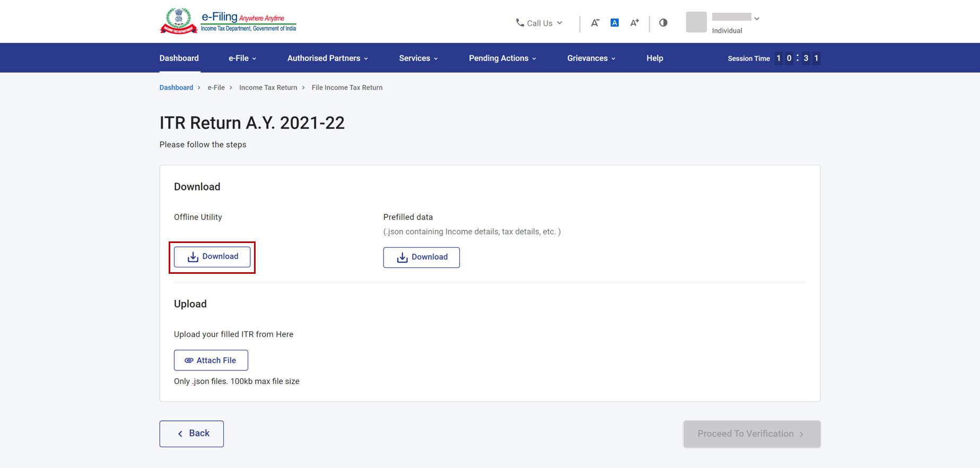Open the Call Us dropdown

tap(540, 23)
